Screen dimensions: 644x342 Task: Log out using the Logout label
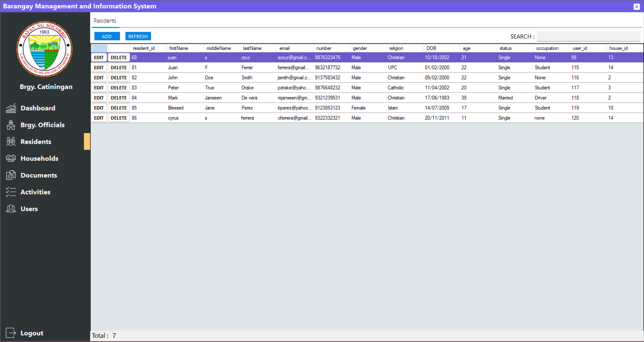click(x=32, y=333)
